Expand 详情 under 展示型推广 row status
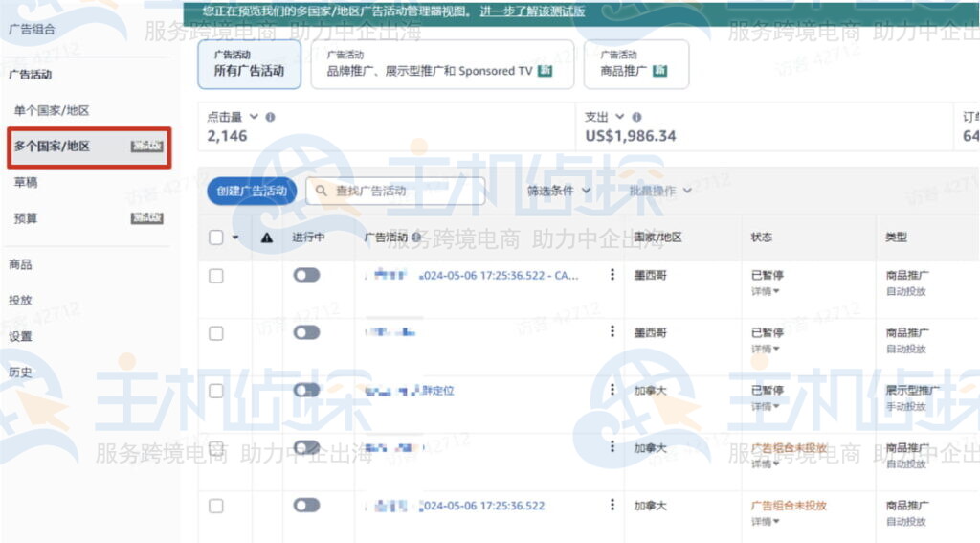 pyautogui.click(x=765, y=407)
